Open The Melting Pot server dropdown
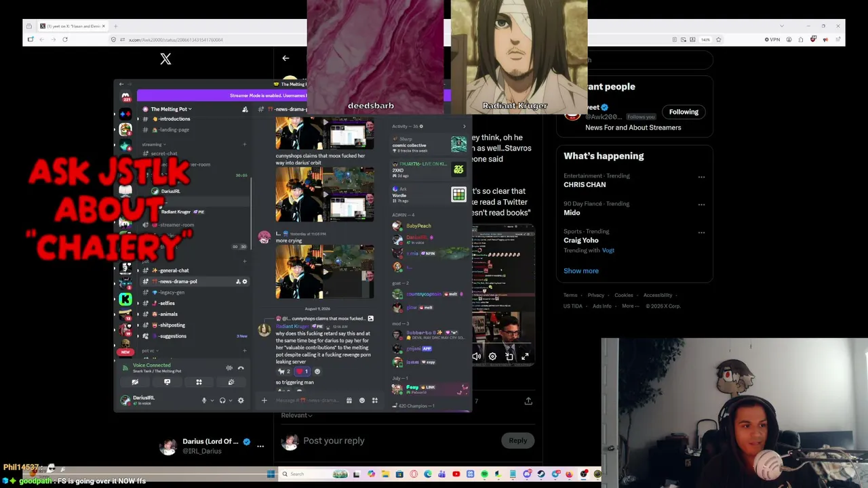Viewport: 868px width, 488px height. (171, 109)
